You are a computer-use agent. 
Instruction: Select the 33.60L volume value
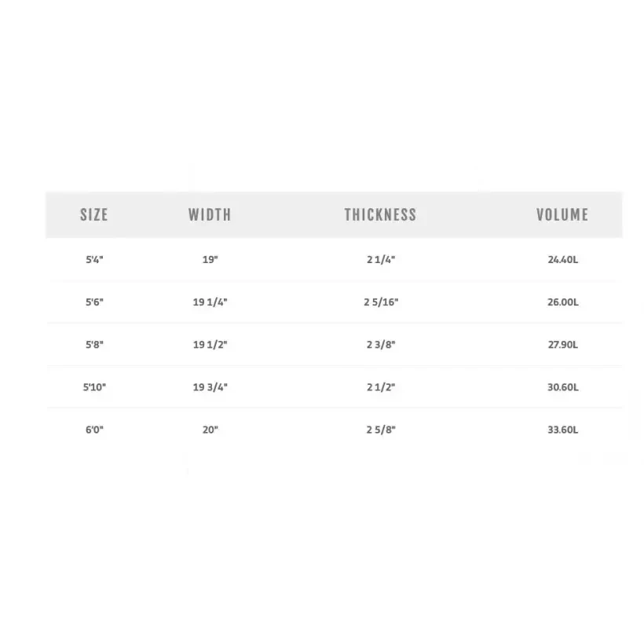[x=562, y=430]
